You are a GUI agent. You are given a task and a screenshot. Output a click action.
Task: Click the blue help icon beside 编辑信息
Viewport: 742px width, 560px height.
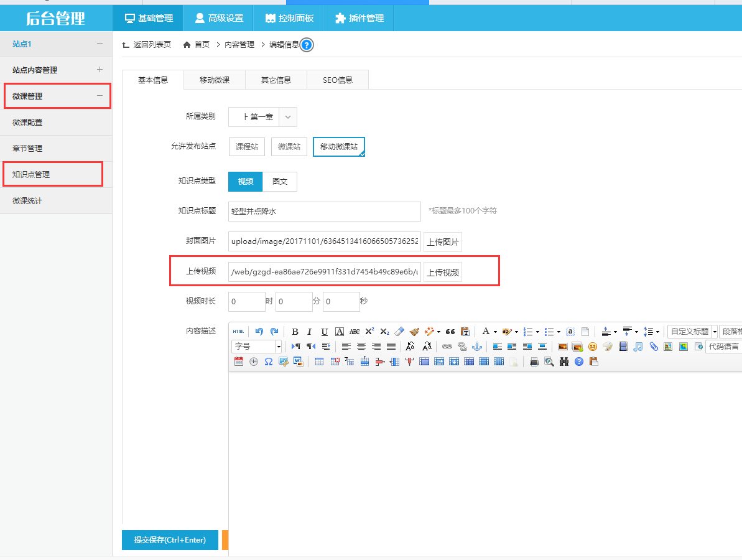point(307,45)
